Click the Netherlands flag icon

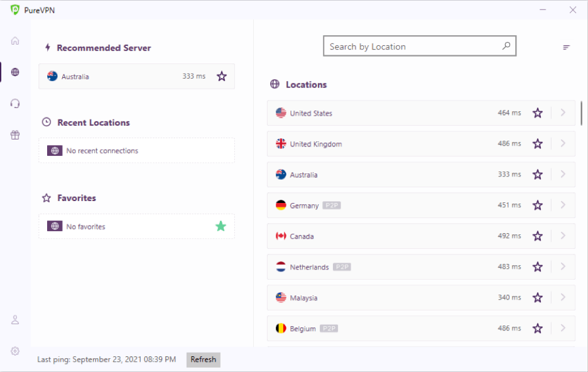pos(281,266)
